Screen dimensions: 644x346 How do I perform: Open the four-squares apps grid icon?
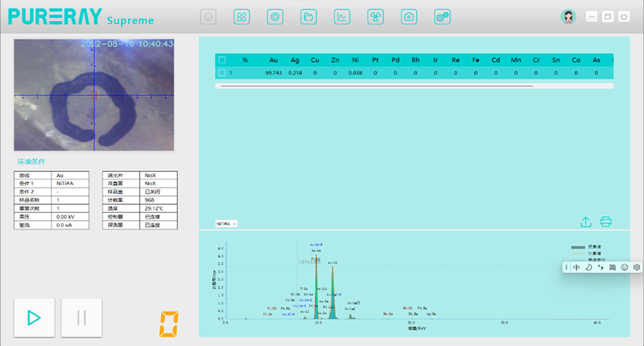pyautogui.click(x=241, y=17)
